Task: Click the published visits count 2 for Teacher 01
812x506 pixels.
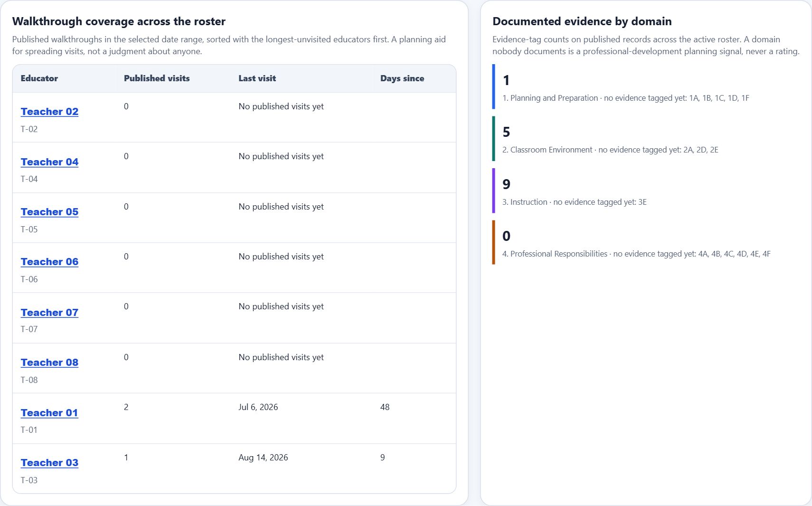Action: [x=126, y=407]
